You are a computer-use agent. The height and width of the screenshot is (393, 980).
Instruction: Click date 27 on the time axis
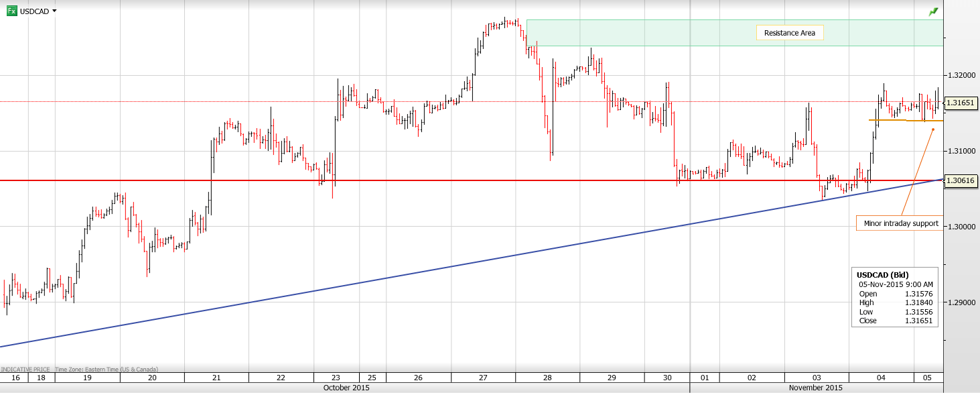click(x=482, y=378)
